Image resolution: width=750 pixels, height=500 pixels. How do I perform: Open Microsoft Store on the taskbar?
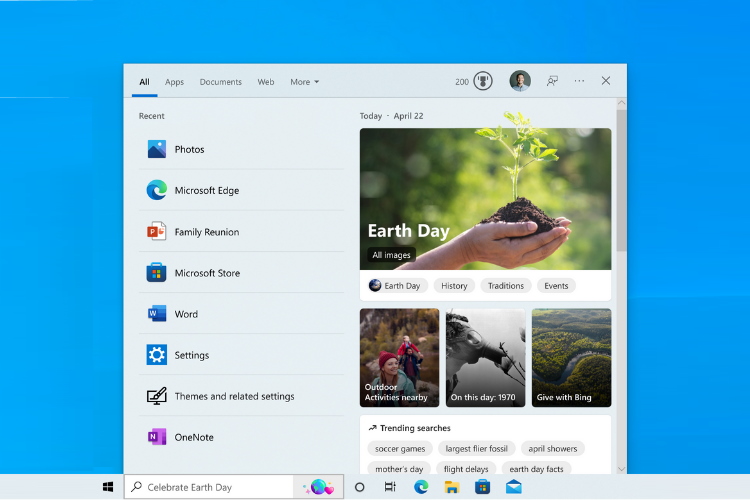pyautogui.click(x=482, y=487)
